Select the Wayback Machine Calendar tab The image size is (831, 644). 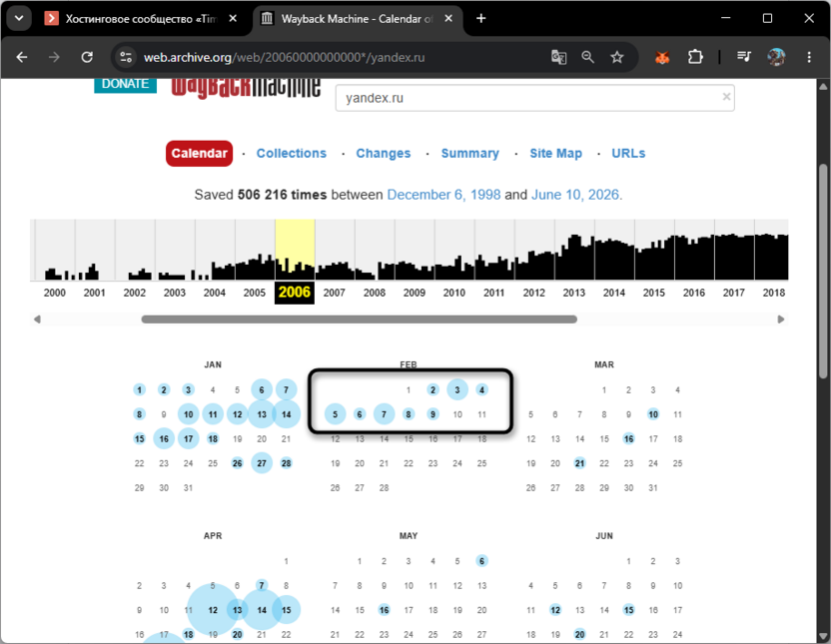click(358, 19)
